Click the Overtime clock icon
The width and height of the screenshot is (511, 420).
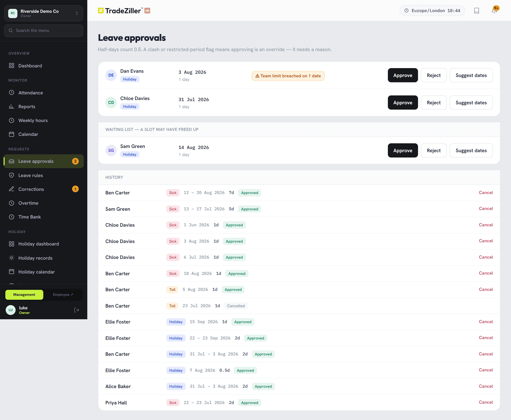11,203
